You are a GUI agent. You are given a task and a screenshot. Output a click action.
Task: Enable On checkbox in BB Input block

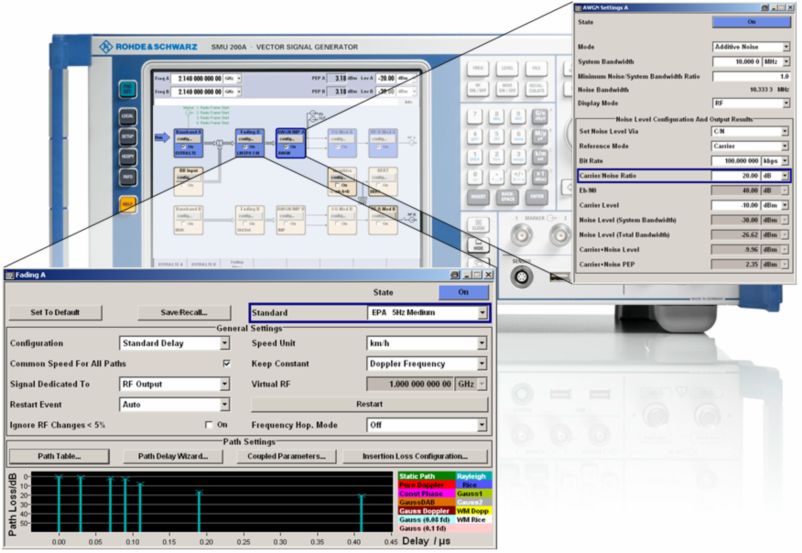(184, 185)
